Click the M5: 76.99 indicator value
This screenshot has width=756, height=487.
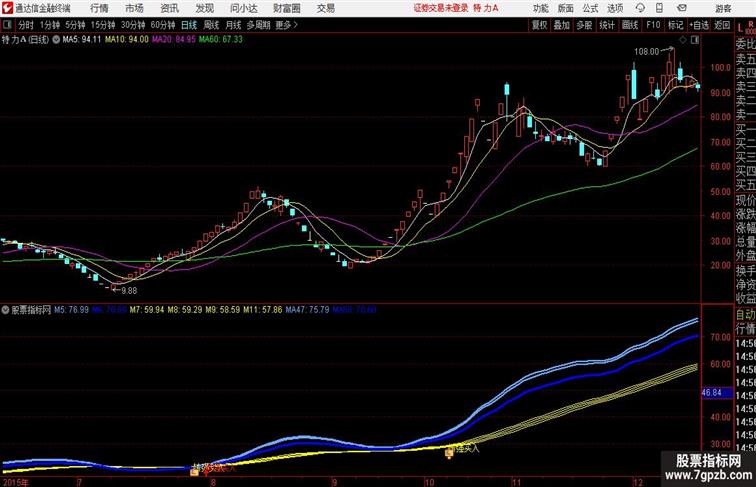point(71,310)
